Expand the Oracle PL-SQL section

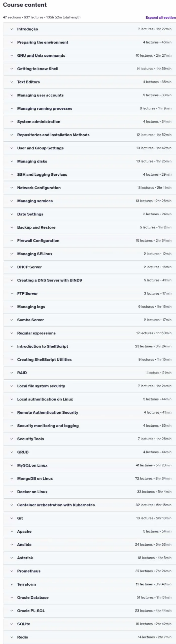click(89, 611)
